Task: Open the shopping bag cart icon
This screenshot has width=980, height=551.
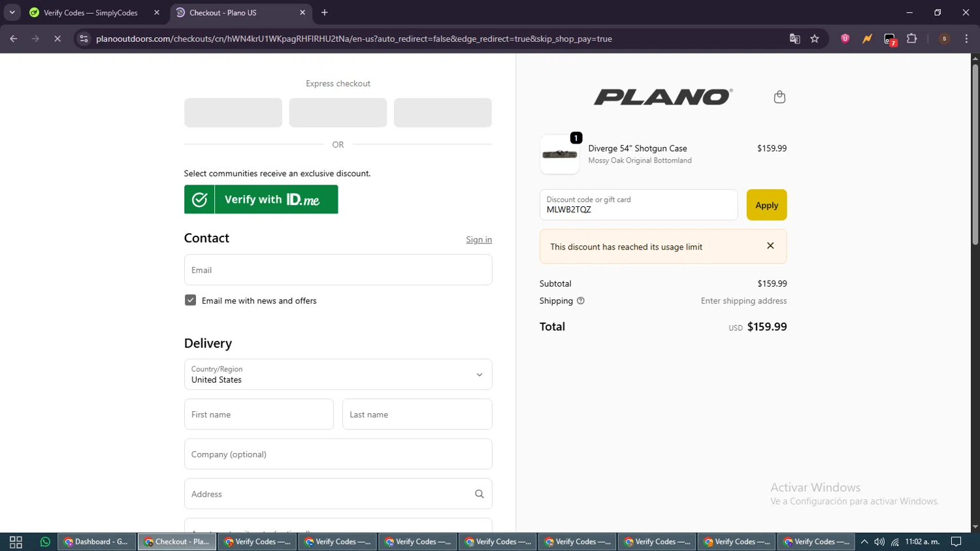Action: (x=779, y=97)
